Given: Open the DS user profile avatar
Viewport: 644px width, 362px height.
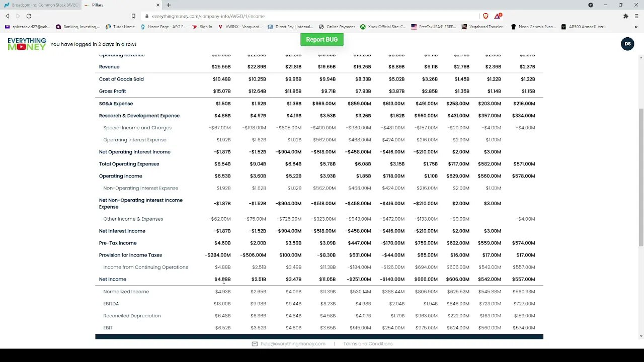Looking at the screenshot, I should tap(627, 44).
